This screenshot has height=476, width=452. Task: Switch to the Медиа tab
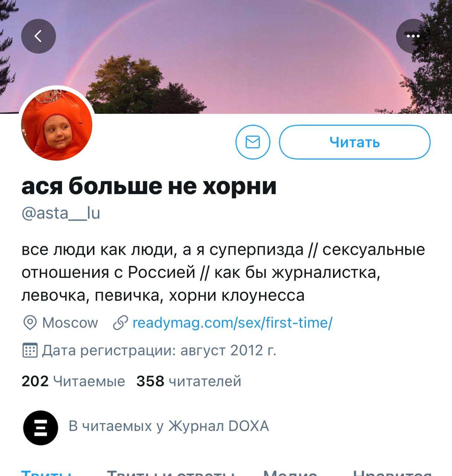click(290, 473)
